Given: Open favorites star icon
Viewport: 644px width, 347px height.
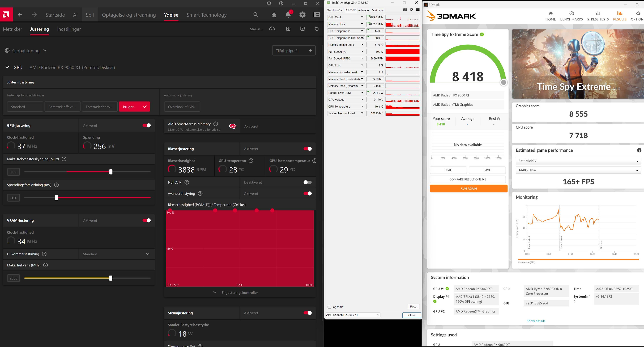Looking at the screenshot, I should click(x=274, y=15).
